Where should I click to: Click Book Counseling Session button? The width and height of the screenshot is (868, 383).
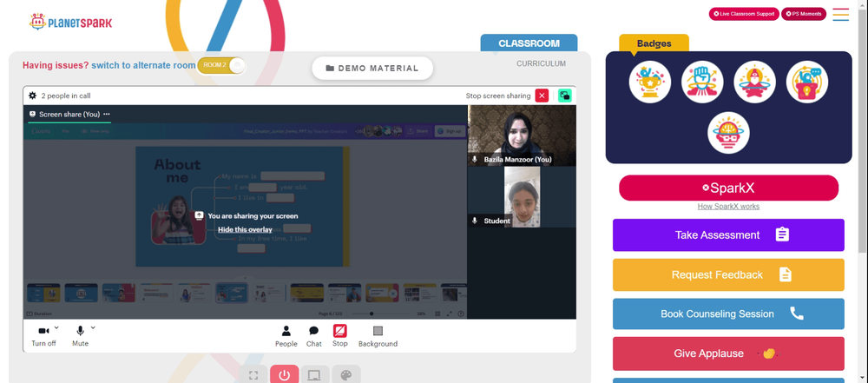point(728,314)
